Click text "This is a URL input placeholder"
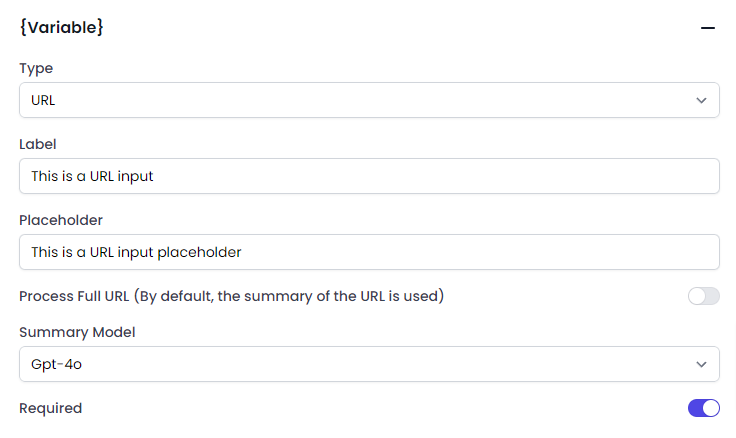Image resolution: width=736 pixels, height=438 pixels. click(136, 252)
